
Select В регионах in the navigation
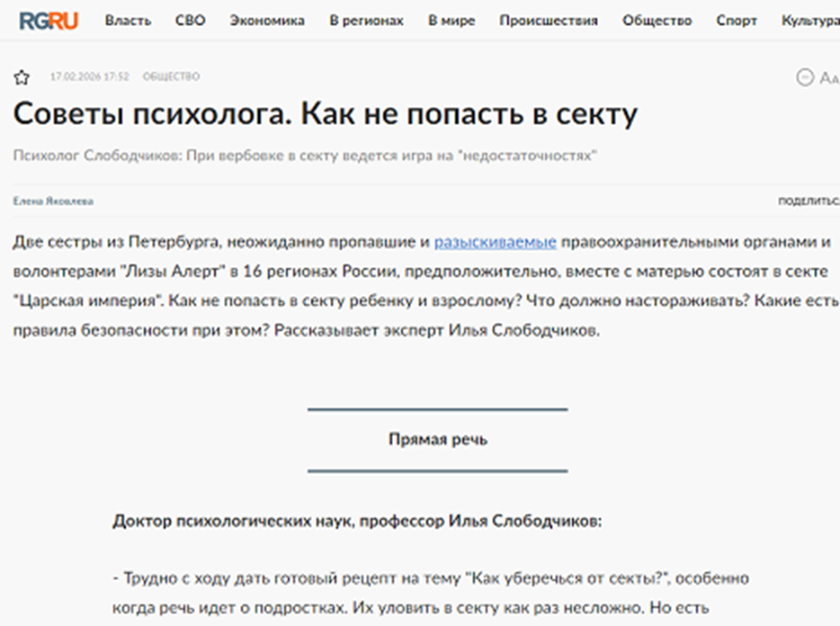pos(366,21)
